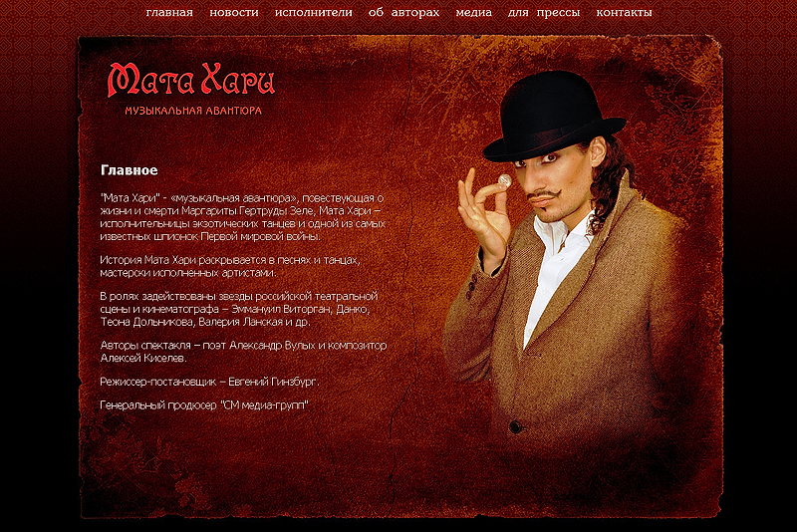
Task: Click the paragraph starting В ролях задействованы
Action: [x=239, y=309]
